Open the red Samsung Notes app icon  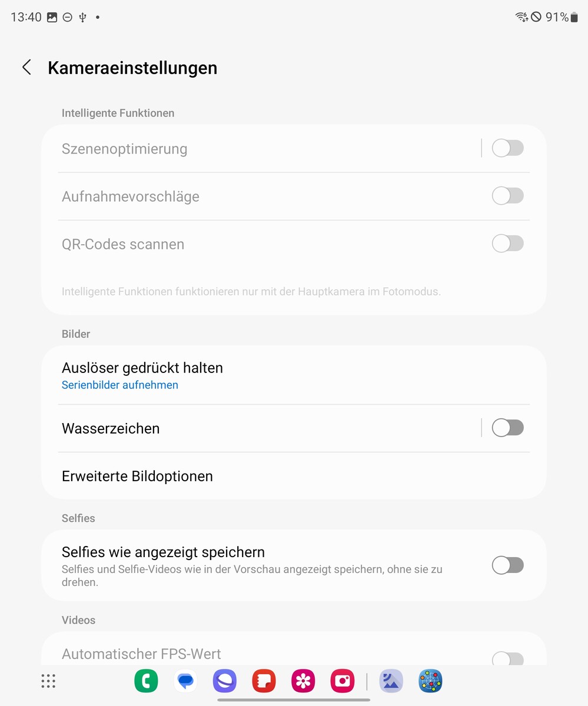[264, 681]
